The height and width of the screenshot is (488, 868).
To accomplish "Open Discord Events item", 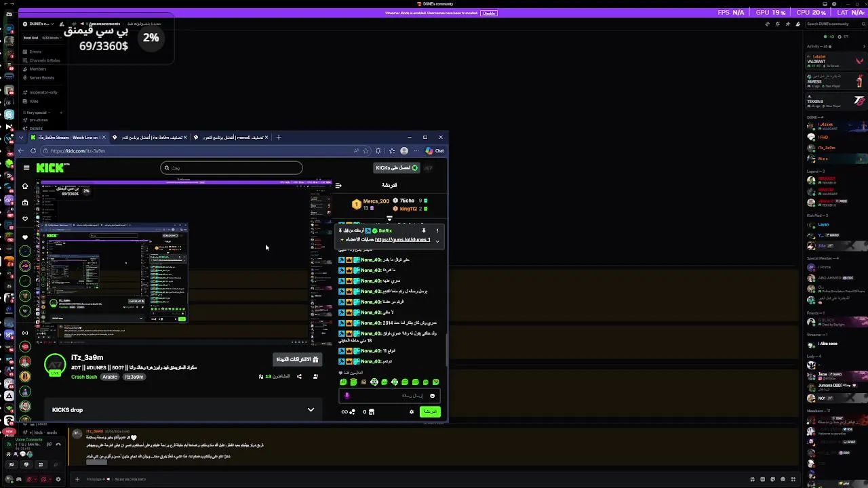I will click(x=35, y=52).
